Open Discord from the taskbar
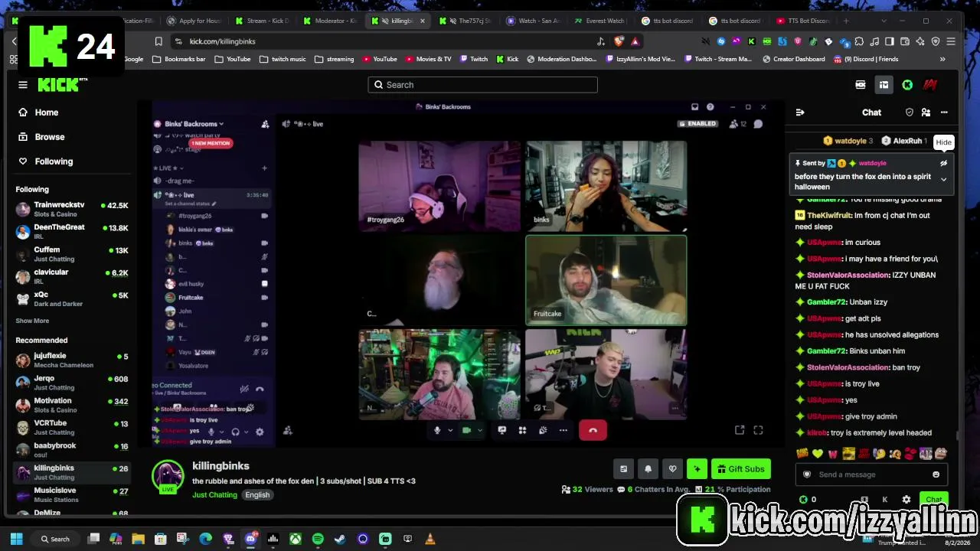Viewport: 980px width, 551px height. 250,539
